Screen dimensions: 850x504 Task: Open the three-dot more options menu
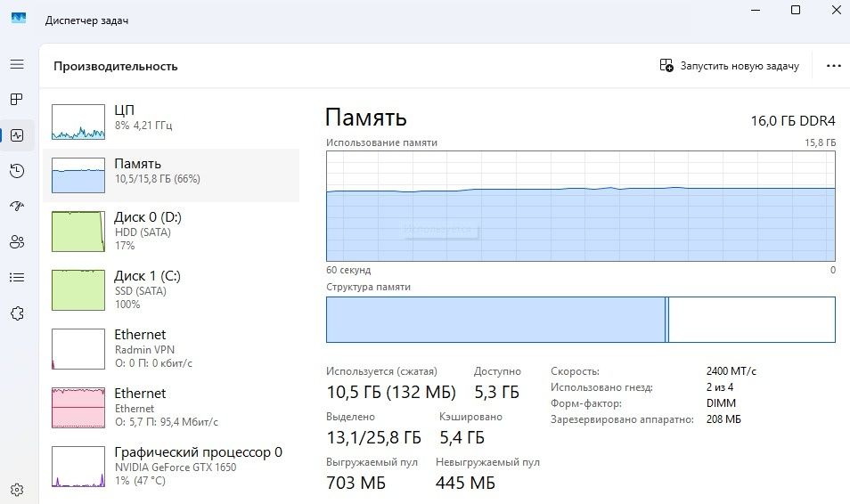tap(833, 66)
